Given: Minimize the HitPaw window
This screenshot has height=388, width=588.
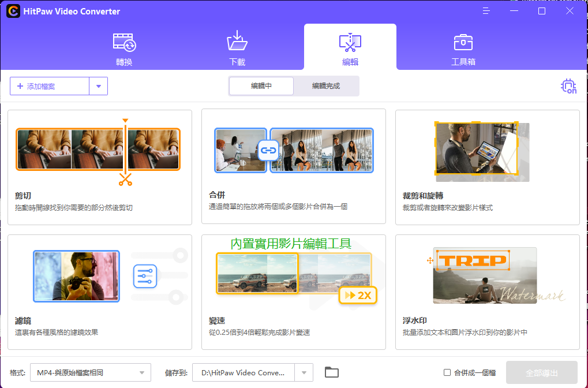Looking at the screenshot, I should (514, 11).
